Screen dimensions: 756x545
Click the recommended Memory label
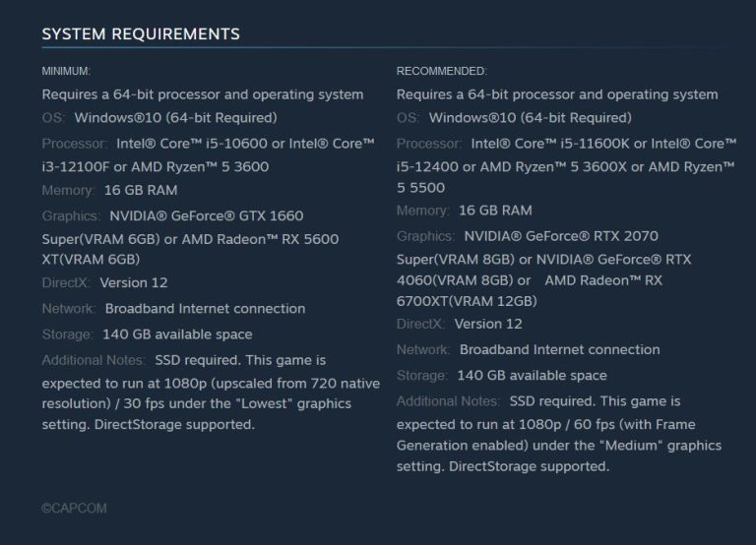(422, 211)
